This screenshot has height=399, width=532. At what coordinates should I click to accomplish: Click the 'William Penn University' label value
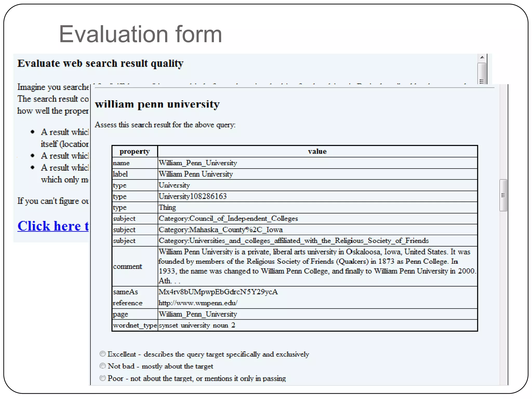click(196, 174)
